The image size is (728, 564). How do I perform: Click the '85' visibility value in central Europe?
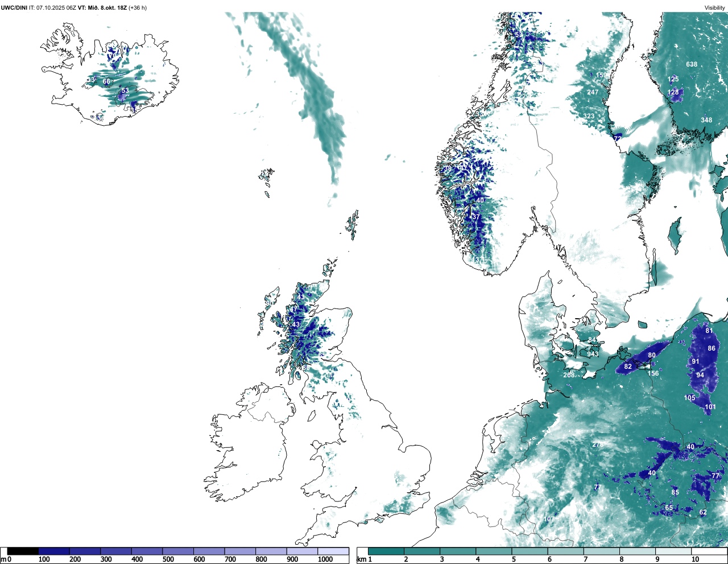[675, 492]
